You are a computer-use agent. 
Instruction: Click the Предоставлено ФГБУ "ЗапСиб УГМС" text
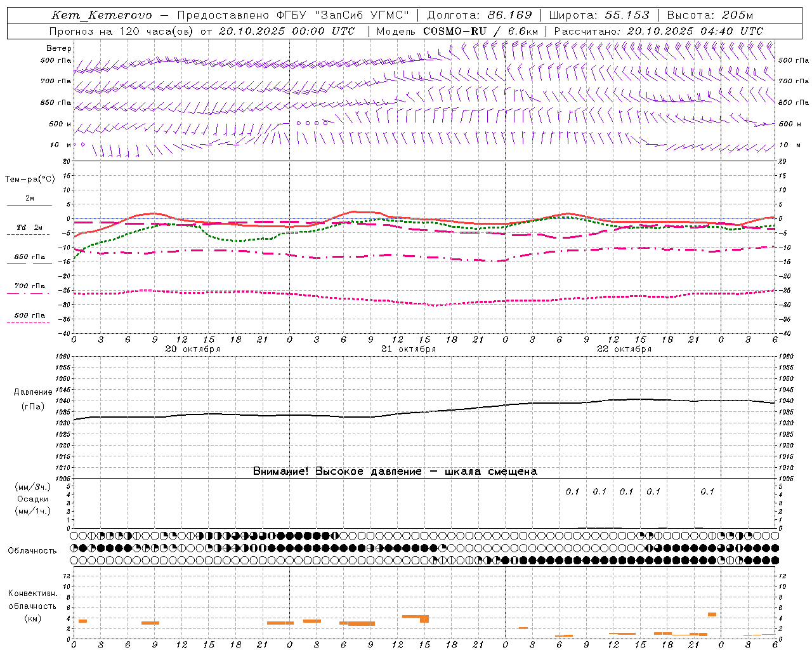click(293, 15)
